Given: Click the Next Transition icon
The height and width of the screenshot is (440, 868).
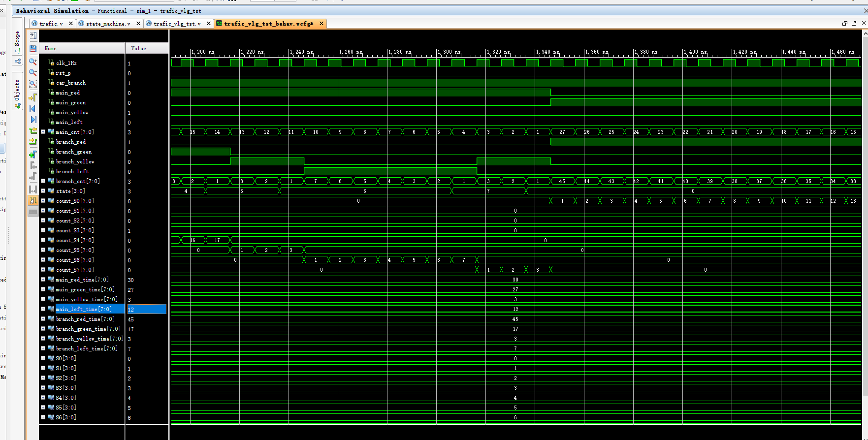Looking at the screenshot, I should tap(33, 142).
